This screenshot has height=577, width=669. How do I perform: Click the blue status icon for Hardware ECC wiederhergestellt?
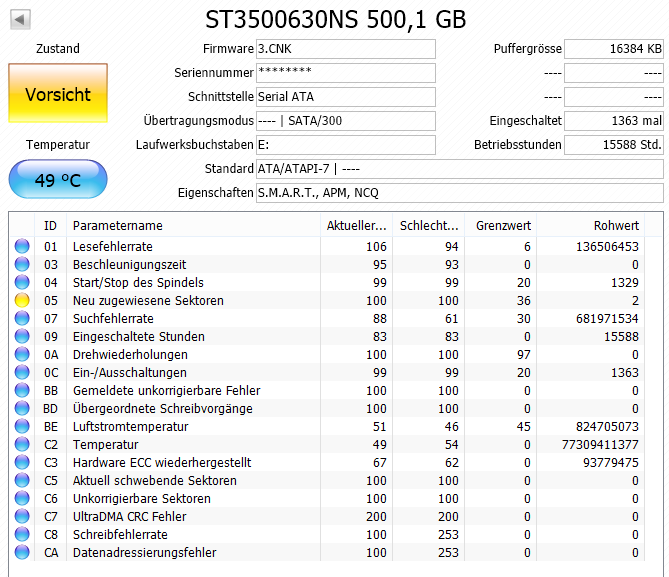[x=22, y=462]
